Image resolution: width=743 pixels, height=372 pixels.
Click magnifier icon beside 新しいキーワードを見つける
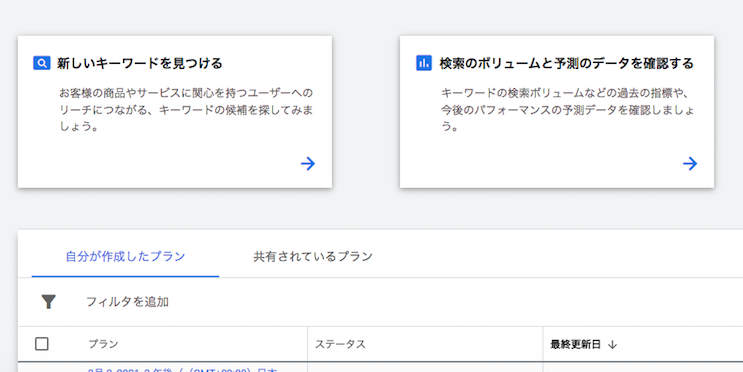[42, 63]
